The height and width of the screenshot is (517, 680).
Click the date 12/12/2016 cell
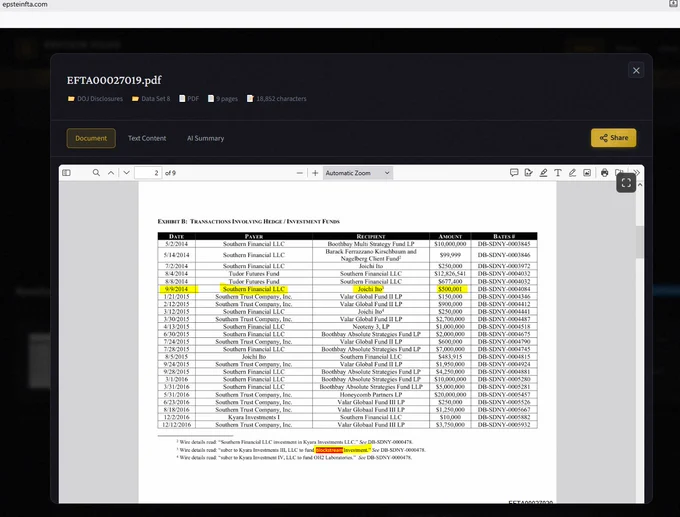[x=177, y=425]
